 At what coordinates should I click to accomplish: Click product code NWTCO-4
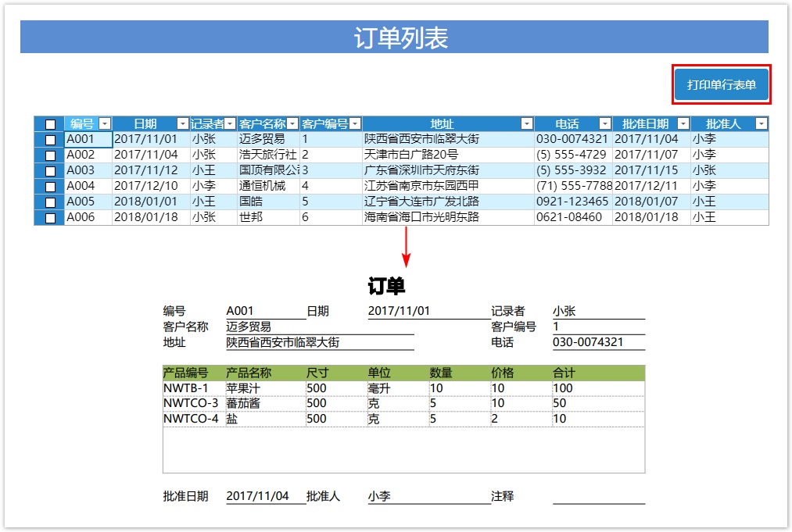coord(193,419)
